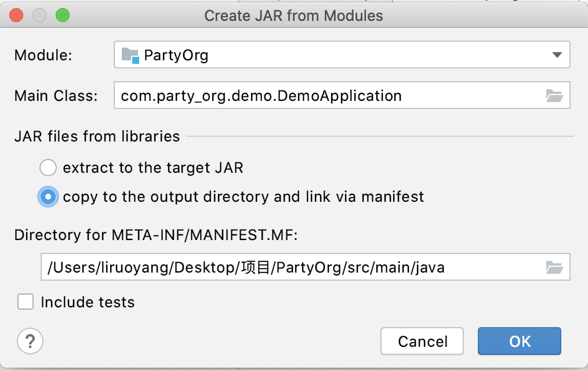Click the "Include tests" label text
588x370 pixels.
[86, 302]
